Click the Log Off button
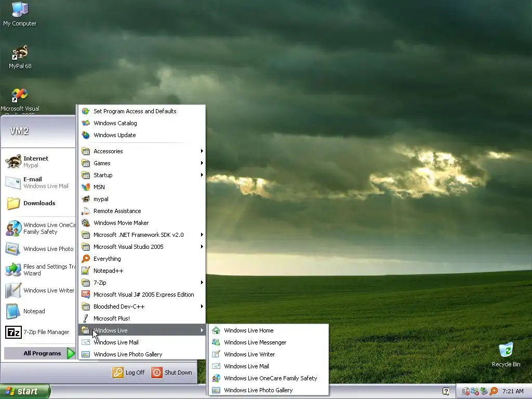Viewport: 532px width, 399px height. click(x=129, y=373)
